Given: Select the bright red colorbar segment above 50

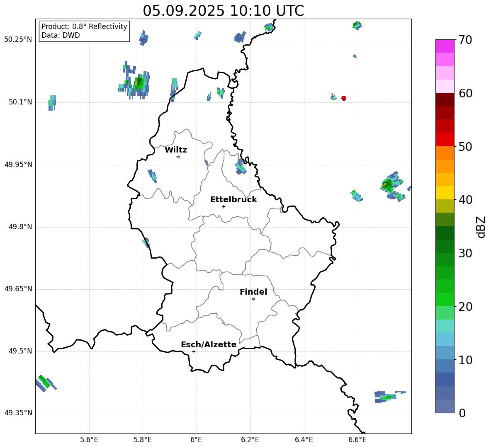Looking at the screenshot, I should tap(445, 139).
